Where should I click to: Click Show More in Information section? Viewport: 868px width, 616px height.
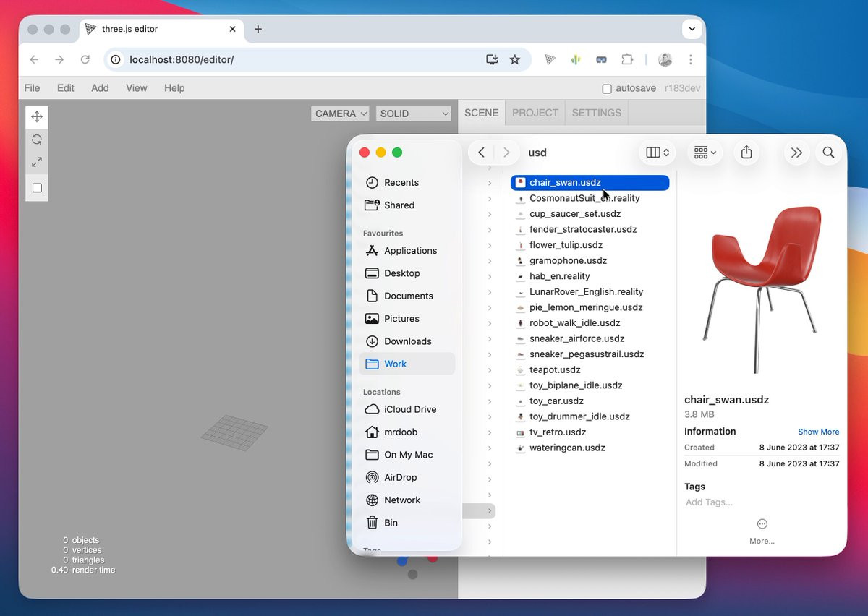[818, 432]
